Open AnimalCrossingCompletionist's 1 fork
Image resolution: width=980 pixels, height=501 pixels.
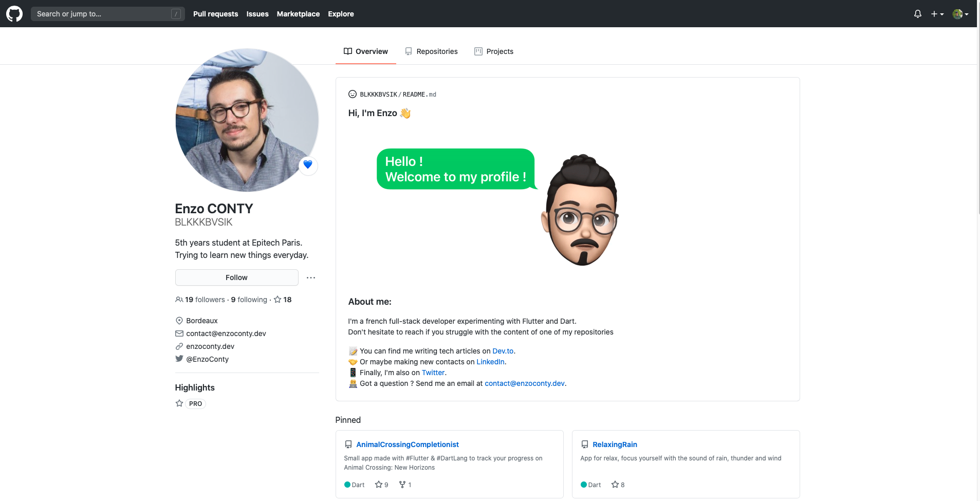[405, 485]
